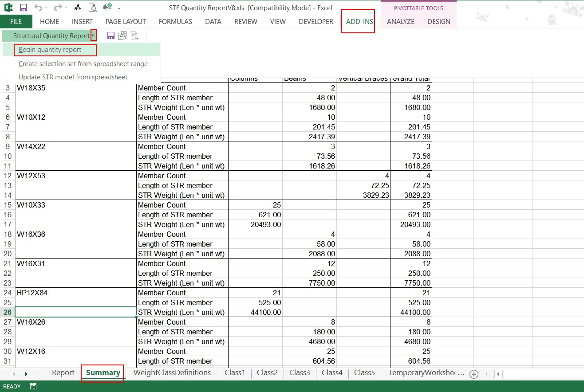Select the 7750.00 value in Beams column
Viewport: 584px width, 392px height.
309,283
